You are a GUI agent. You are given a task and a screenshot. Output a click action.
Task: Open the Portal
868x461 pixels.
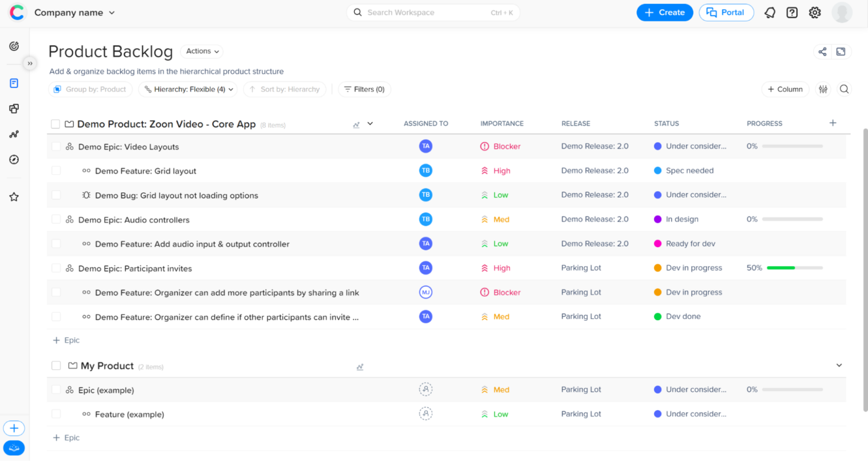pyautogui.click(x=726, y=12)
